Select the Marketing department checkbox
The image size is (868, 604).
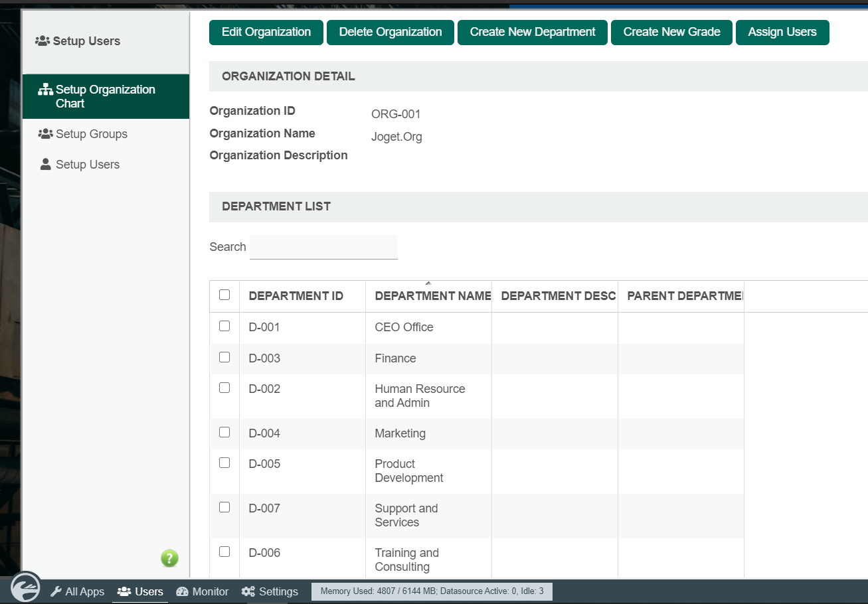coord(224,432)
